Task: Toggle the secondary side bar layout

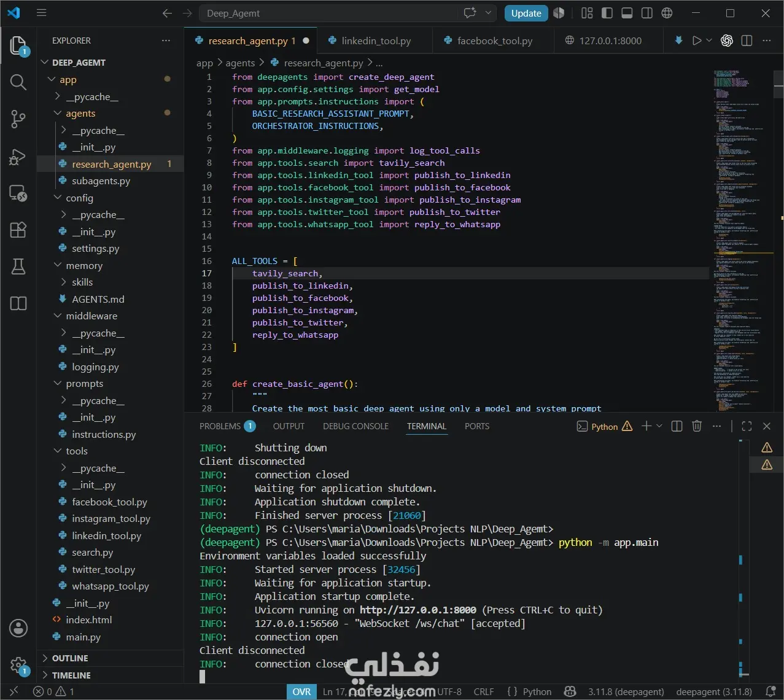Action: (x=646, y=13)
